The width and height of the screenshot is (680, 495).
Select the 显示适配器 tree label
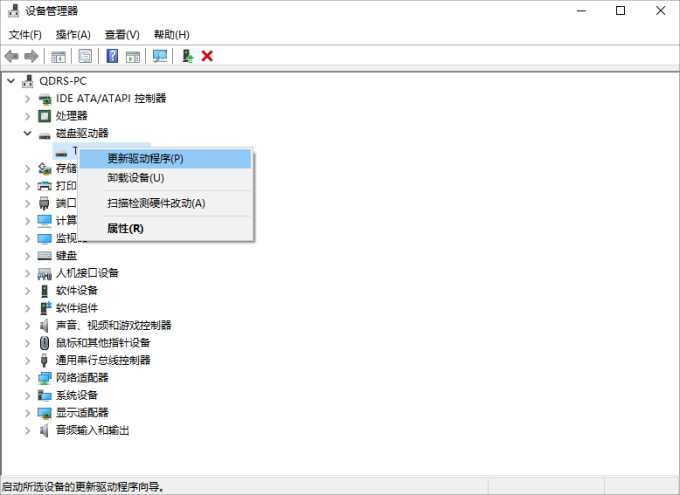[82, 413]
